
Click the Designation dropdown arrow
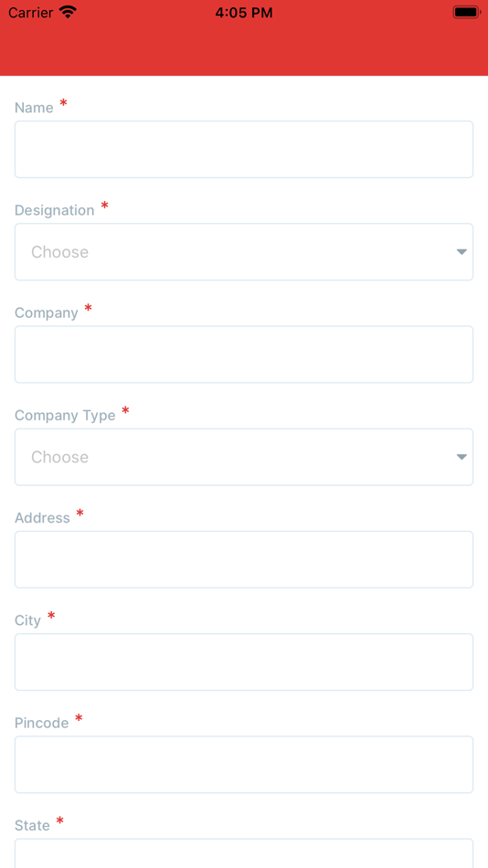tap(461, 252)
